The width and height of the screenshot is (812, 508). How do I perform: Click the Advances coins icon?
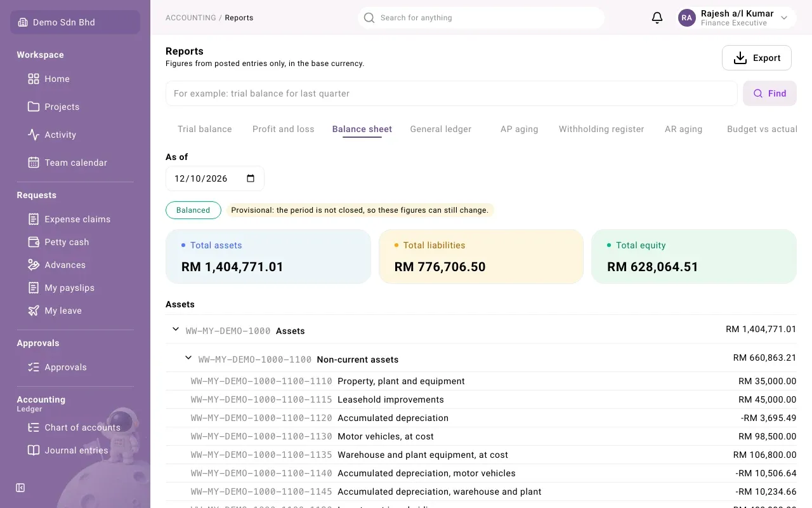tap(34, 265)
